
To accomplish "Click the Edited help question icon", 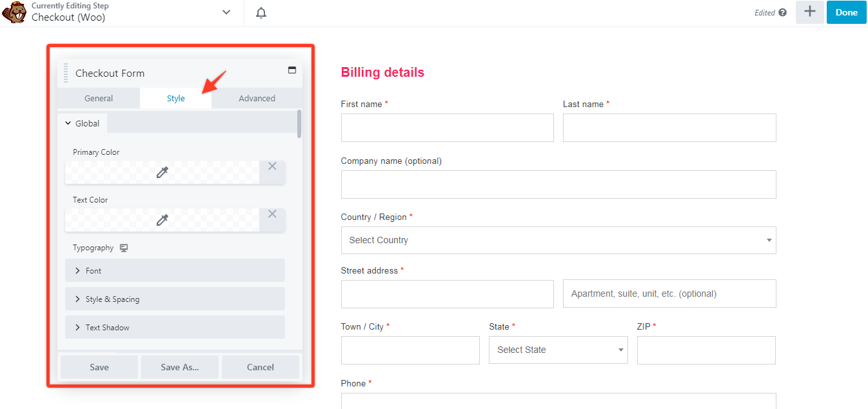I will tap(783, 12).
